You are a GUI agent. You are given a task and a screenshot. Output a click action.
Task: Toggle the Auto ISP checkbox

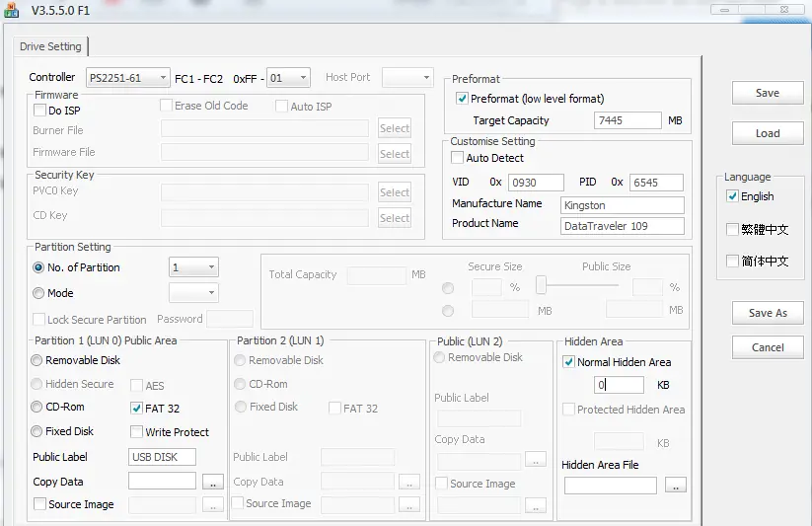click(282, 107)
